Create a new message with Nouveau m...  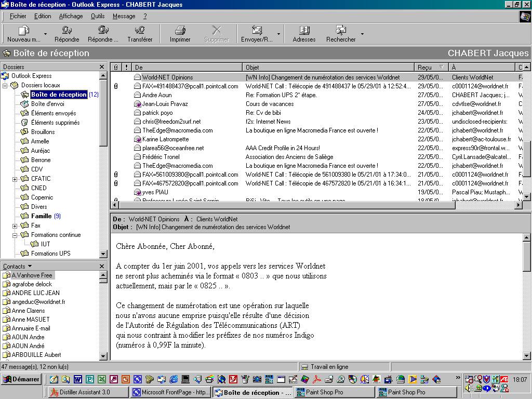tap(23, 34)
